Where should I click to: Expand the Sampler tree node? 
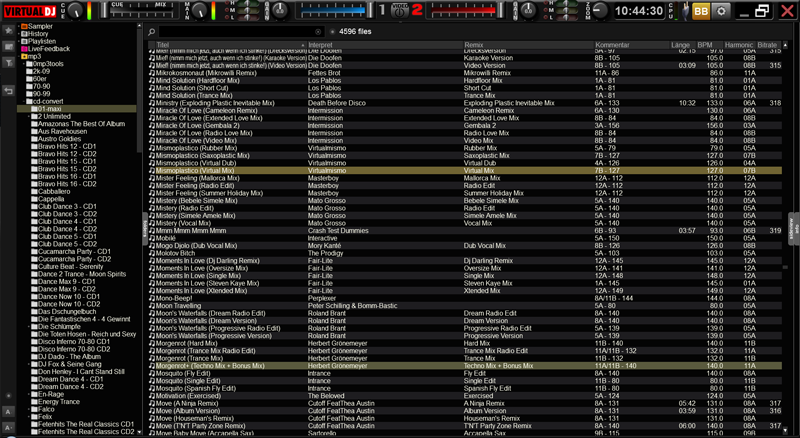coord(18,26)
